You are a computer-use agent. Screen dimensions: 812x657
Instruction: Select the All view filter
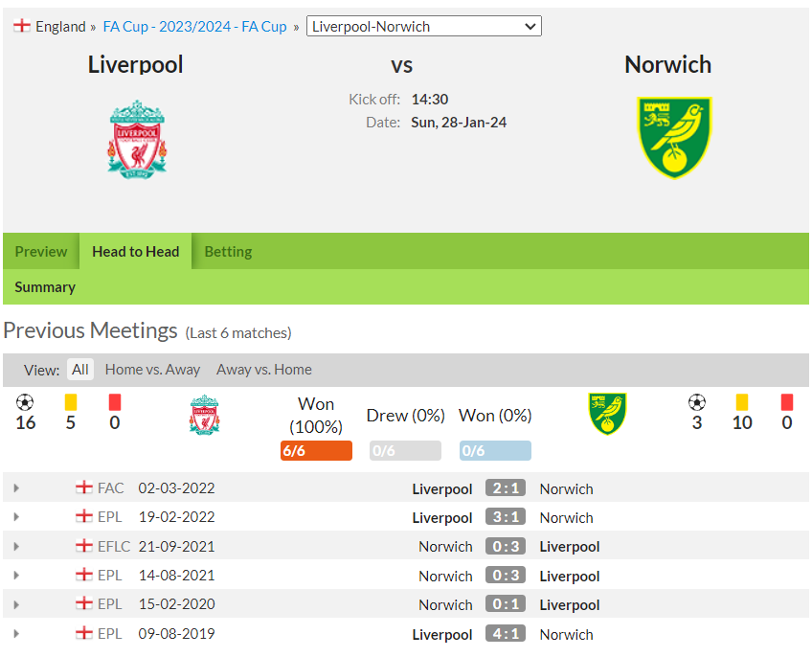tap(80, 370)
